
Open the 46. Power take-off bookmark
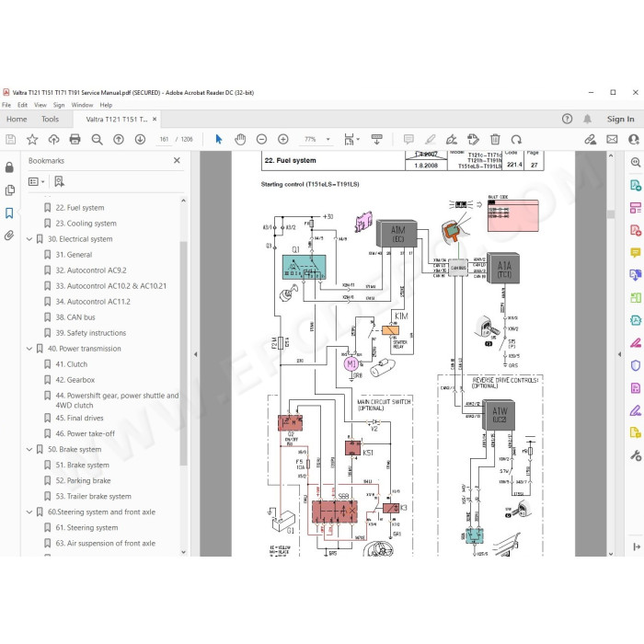click(x=86, y=433)
